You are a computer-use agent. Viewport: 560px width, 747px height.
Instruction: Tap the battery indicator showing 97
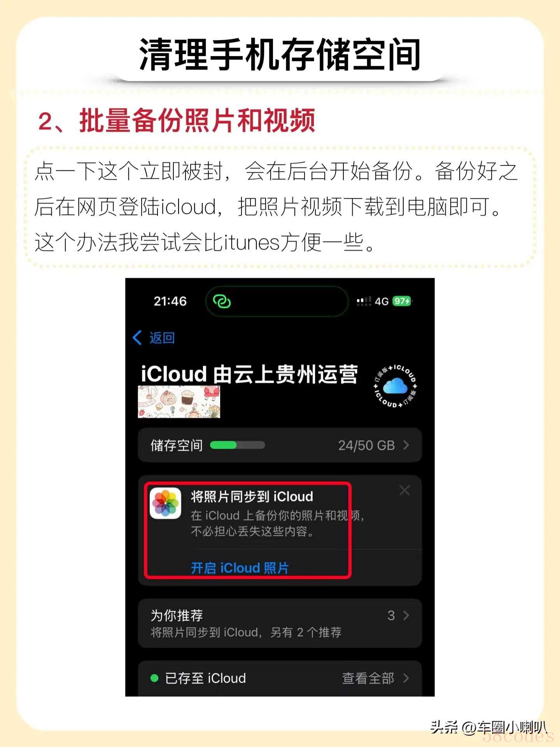[402, 301]
